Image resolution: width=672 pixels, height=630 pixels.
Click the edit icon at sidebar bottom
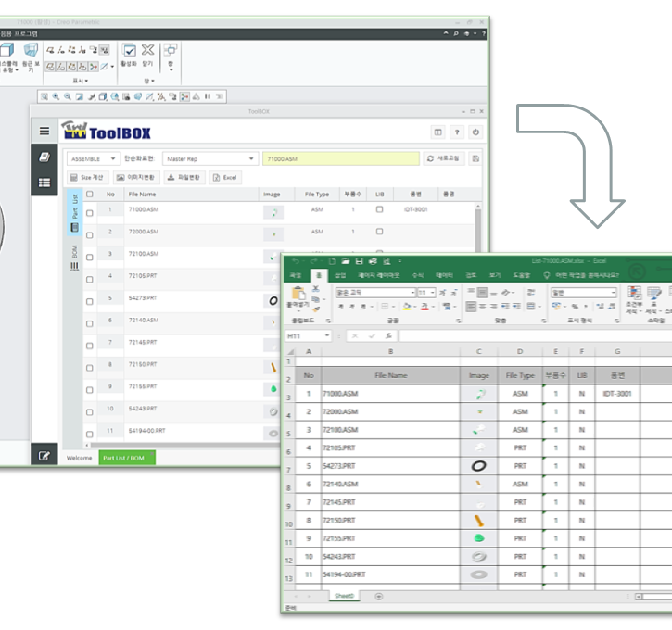44,457
